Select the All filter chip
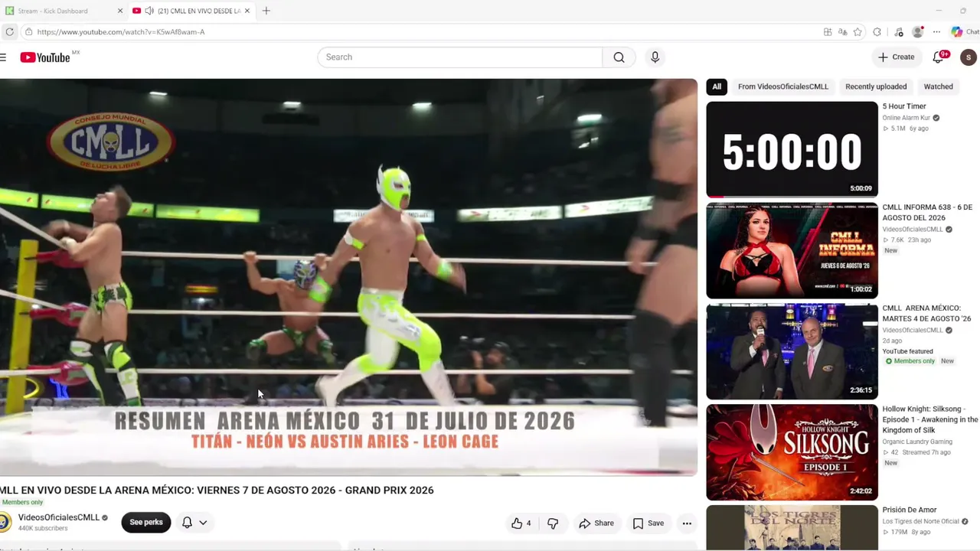980x551 pixels. point(717,86)
